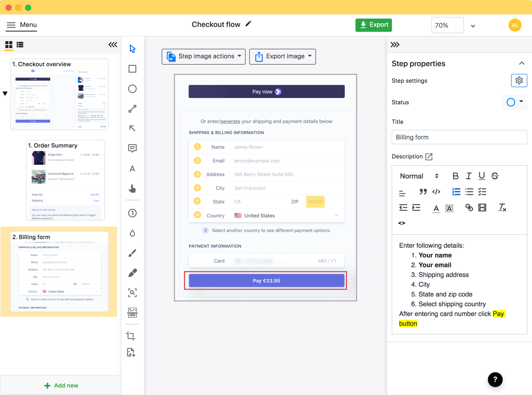Select the rectangle shape tool
The height and width of the screenshot is (395, 532).
tap(132, 69)
